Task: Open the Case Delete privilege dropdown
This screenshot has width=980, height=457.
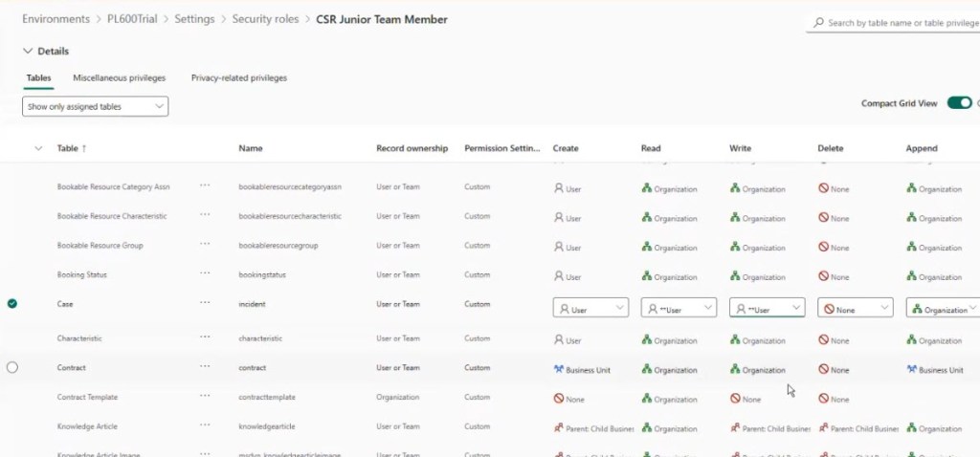Action: pos(855,309)
